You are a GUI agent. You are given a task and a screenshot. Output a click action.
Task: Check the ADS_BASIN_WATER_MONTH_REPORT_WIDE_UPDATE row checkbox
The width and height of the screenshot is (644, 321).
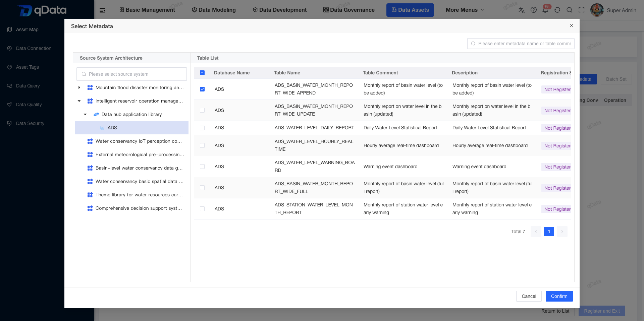point(202,110)
